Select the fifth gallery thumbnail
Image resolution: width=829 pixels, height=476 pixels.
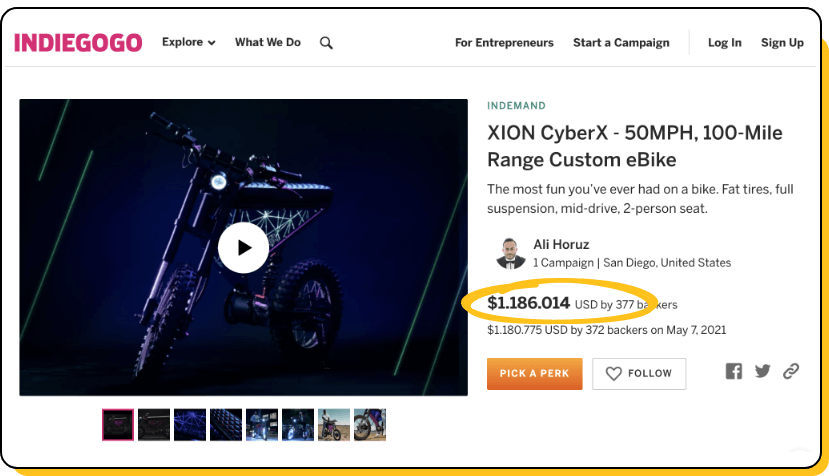pyautogui.click(x=262, y=424)
